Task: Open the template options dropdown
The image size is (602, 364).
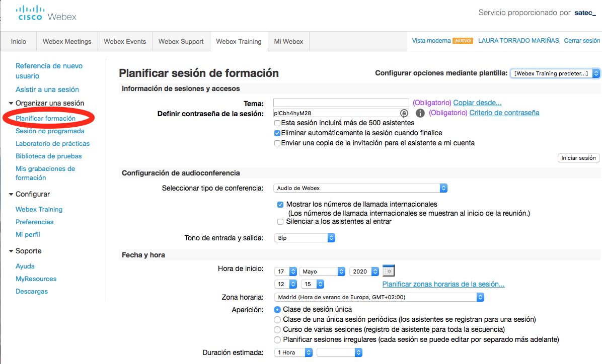Action: tap(555, 73)
